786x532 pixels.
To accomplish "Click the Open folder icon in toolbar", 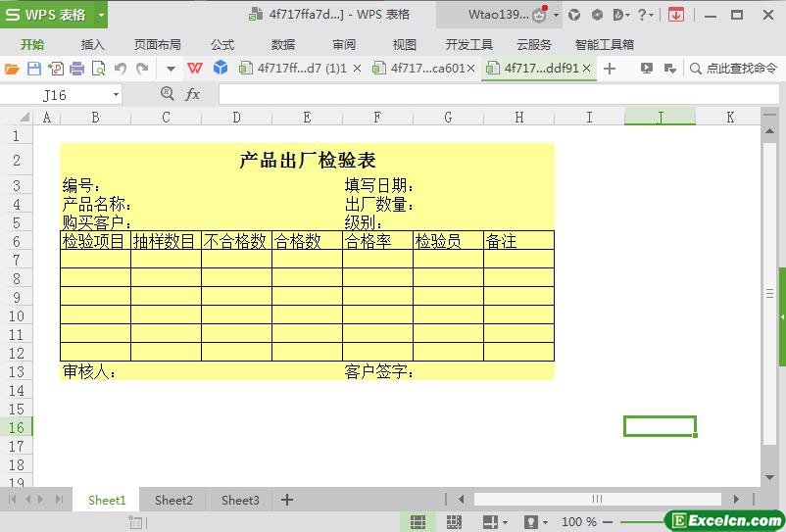I will tap(12, 69).
